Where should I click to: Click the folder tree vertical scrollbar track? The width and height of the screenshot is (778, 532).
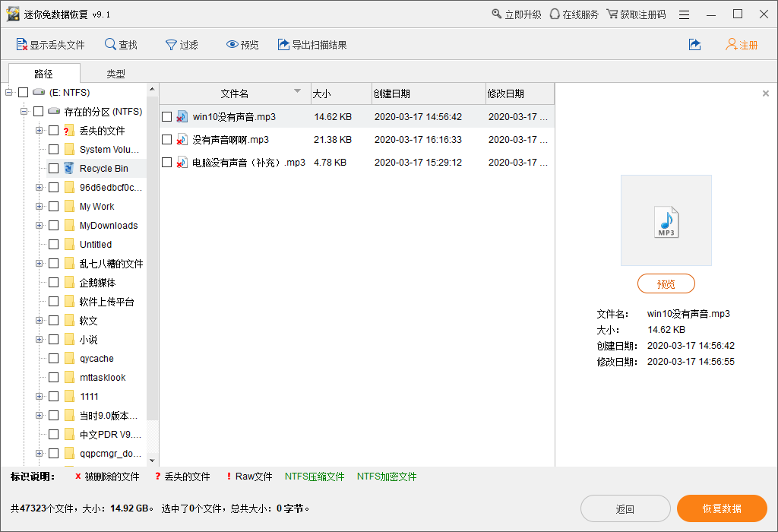coord(152,437)
